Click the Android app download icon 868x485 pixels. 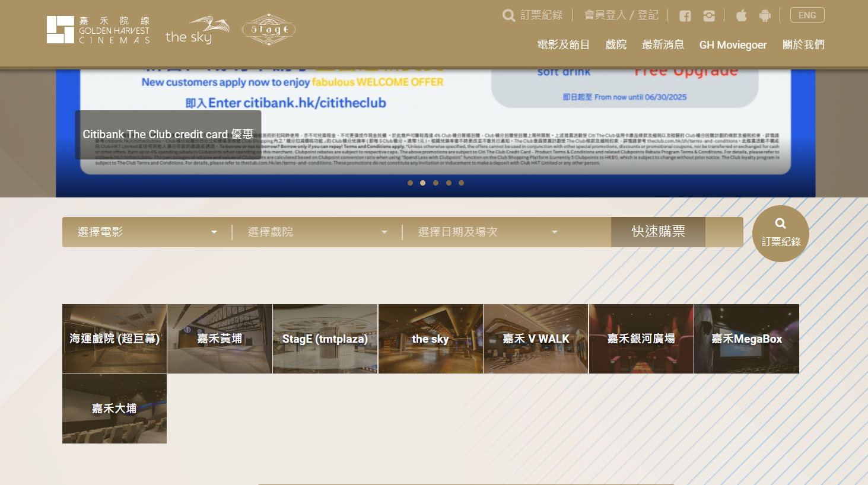[x=765, y=15]
